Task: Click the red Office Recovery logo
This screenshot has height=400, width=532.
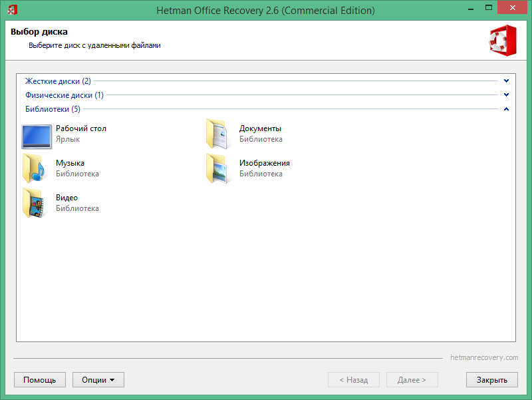Action: pos(503,41)
